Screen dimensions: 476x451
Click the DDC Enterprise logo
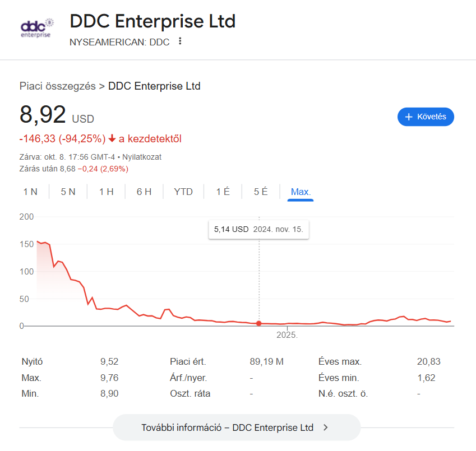point(36,28)
